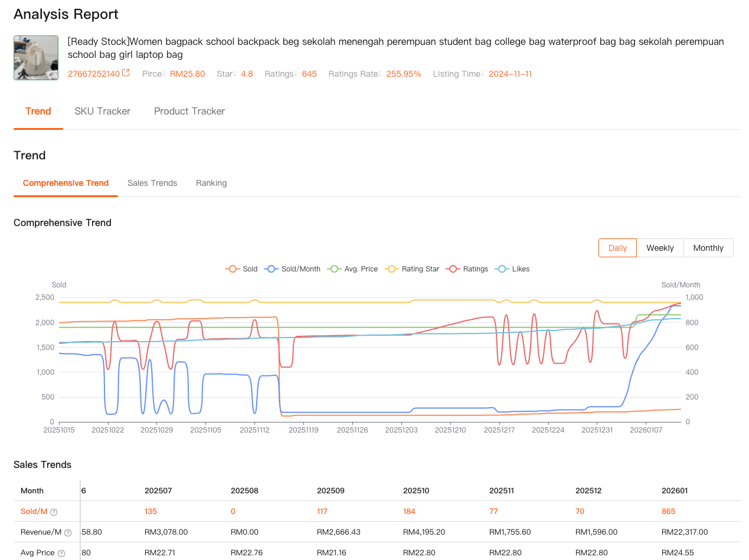Open external link icon beside product ID

(126, 74)
